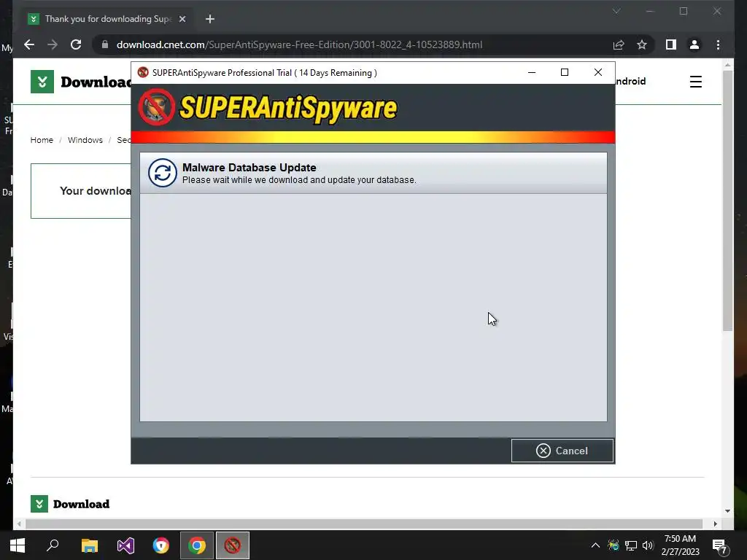Open Chrome three-dot menu
The height and width of the screenshot is (560, 747).
[718, 44]
